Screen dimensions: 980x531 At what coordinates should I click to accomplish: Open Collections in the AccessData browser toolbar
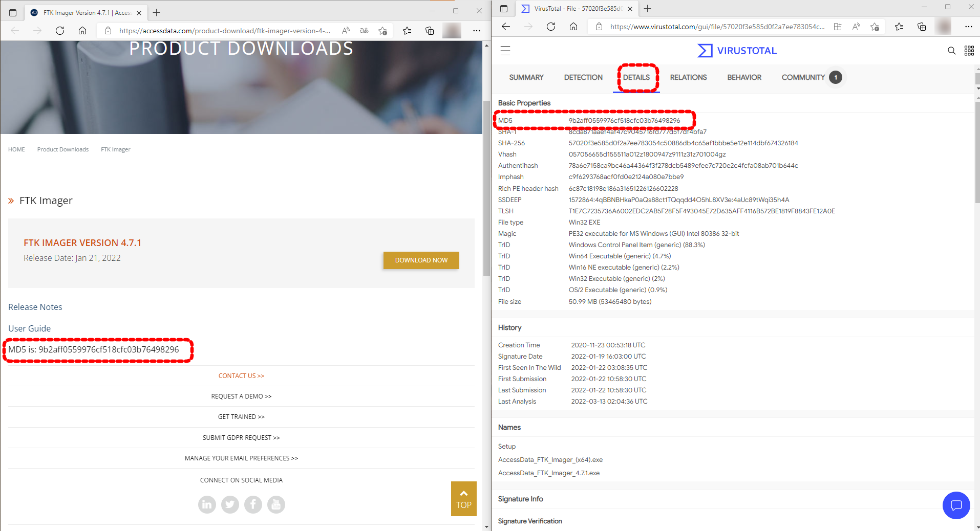pos(430,31)
